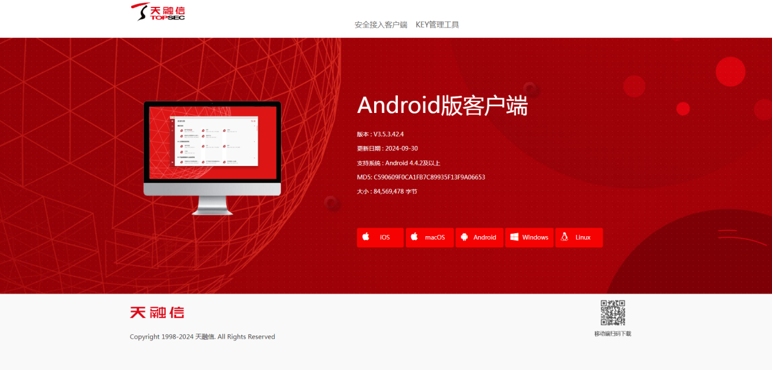Open 安全接入客户端 menu item
Screen dimensions: 773x370
381,25
